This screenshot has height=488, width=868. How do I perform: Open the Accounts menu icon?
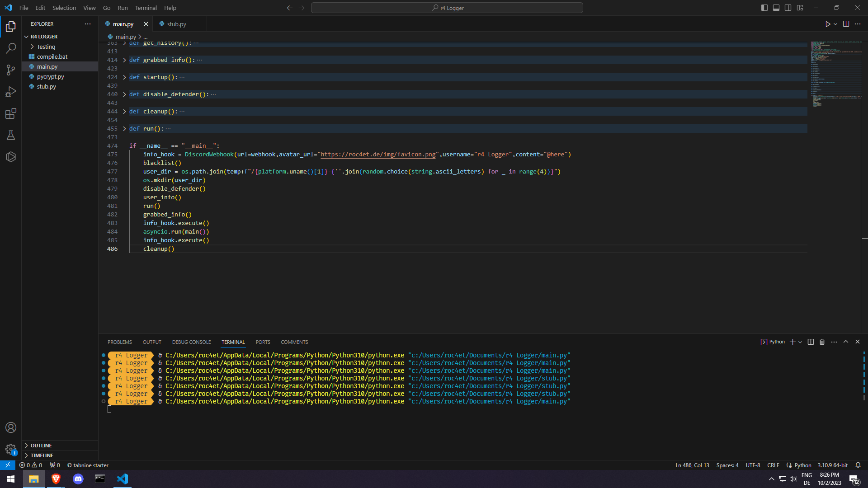pos(11,427)
